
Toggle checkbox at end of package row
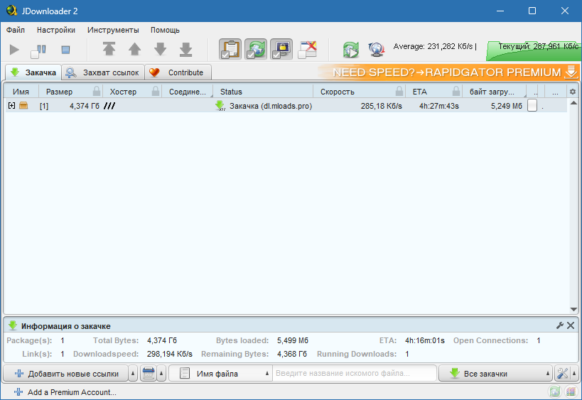point(532,106)
